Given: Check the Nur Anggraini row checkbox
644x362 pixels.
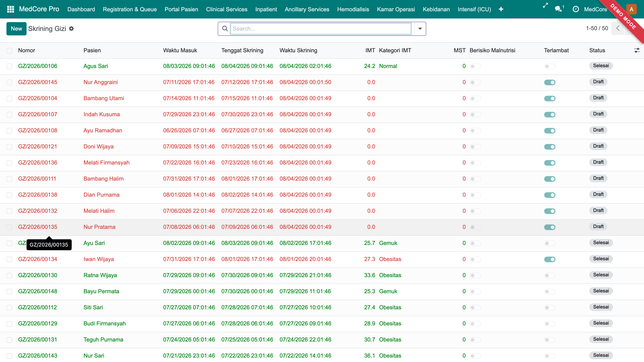Looking at the screenshot, I should pos(9,82).
